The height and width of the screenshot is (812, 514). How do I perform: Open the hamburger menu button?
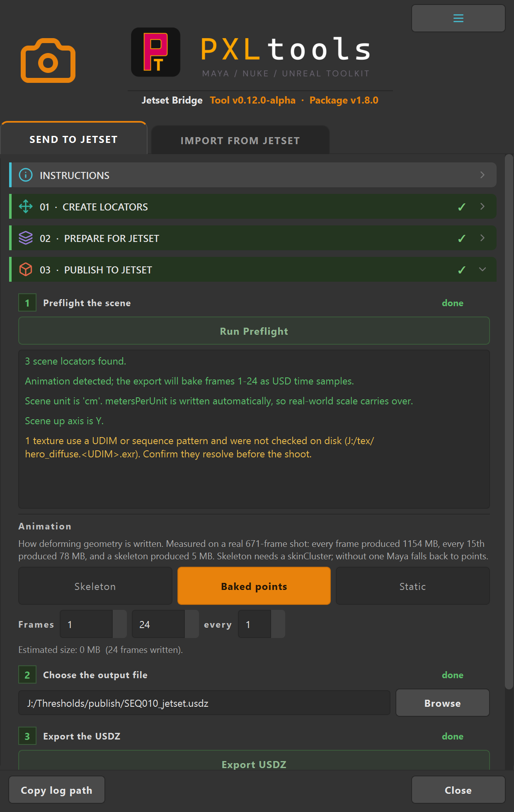458,18
